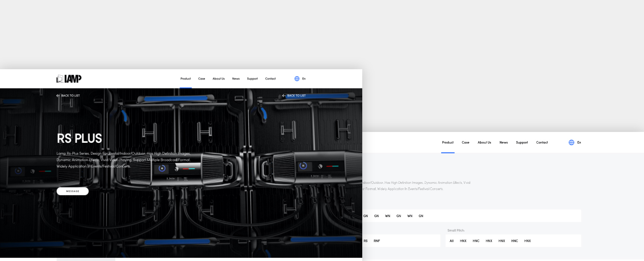Click the globe icon on the filter page
This screenshot has height=261, width=644.
[x=571, y=142]
